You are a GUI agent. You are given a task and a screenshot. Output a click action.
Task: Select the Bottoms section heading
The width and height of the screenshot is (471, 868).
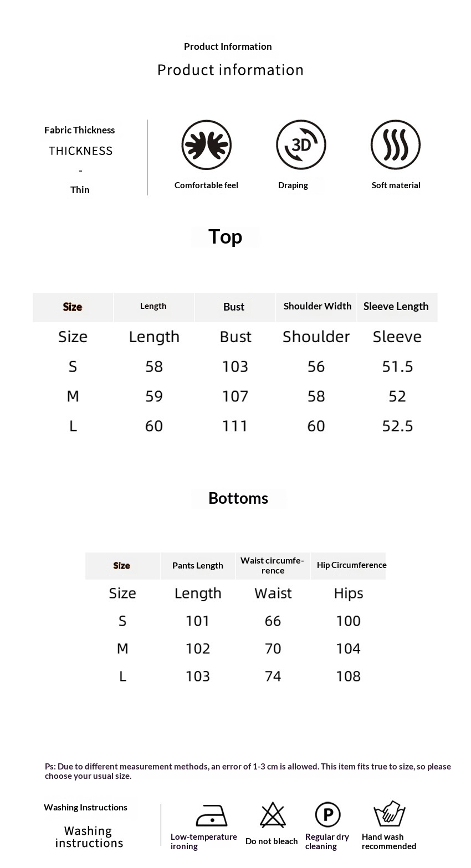point(238,498)
